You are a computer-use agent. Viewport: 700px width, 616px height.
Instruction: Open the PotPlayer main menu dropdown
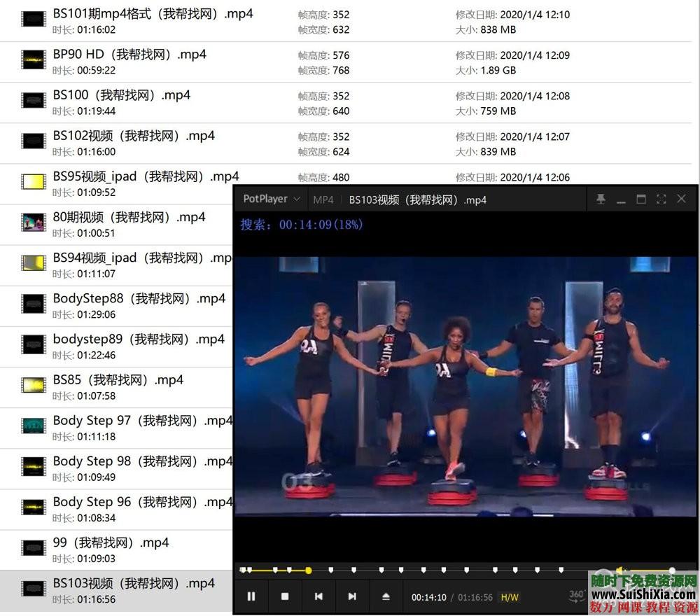click(x=272, y=199)
